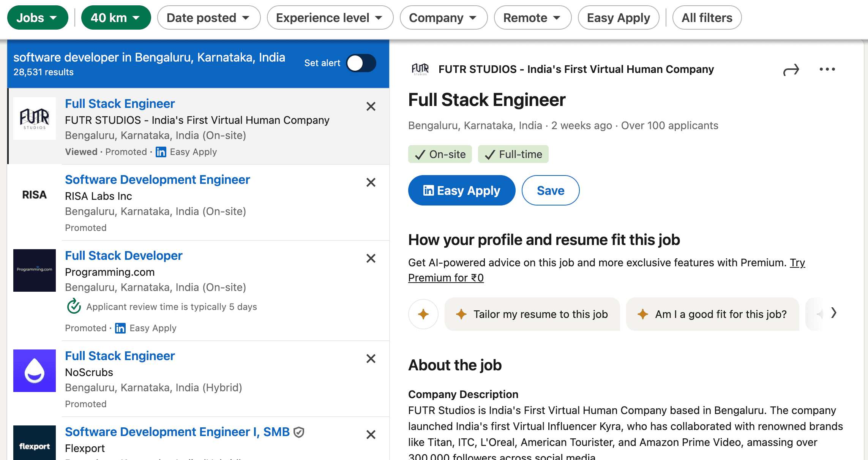Turn on the Set alert switch
Image resolution: width=868 pixels, height=460 pixels.
pyautogui.click(x=361, y=63)
